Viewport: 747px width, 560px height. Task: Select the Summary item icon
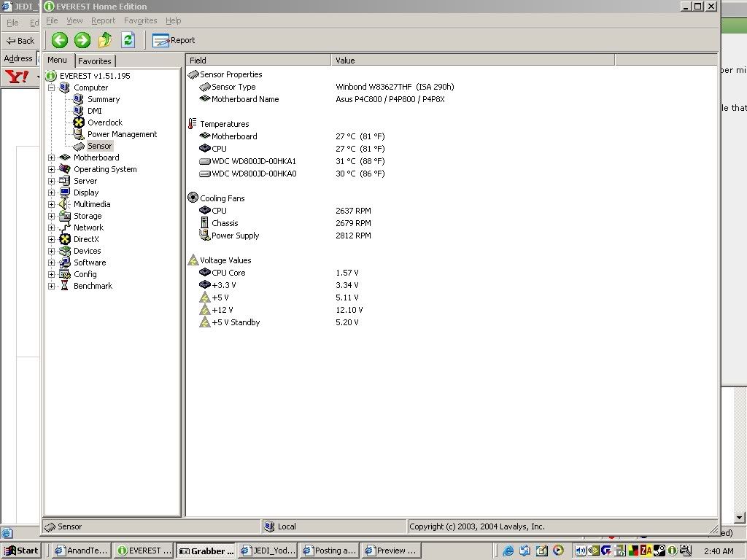79,99
